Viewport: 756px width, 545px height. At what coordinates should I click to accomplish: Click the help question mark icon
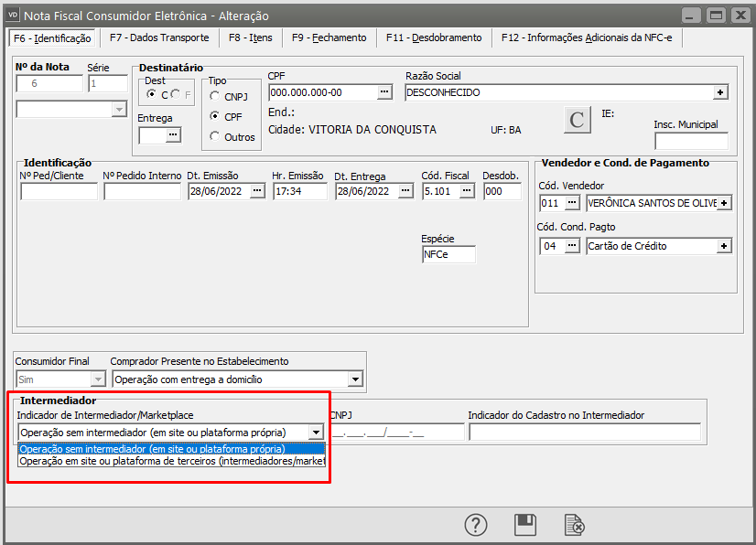476,525
